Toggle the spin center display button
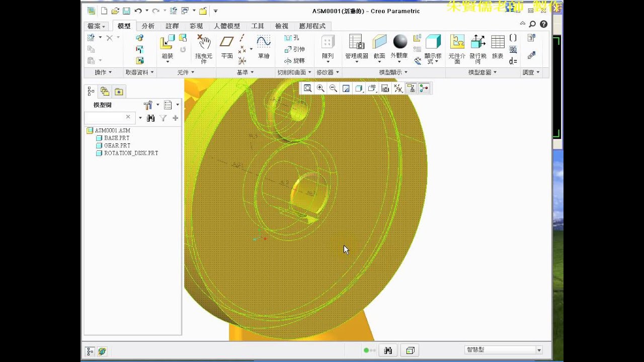644x362 pixels. click(424, 88)
